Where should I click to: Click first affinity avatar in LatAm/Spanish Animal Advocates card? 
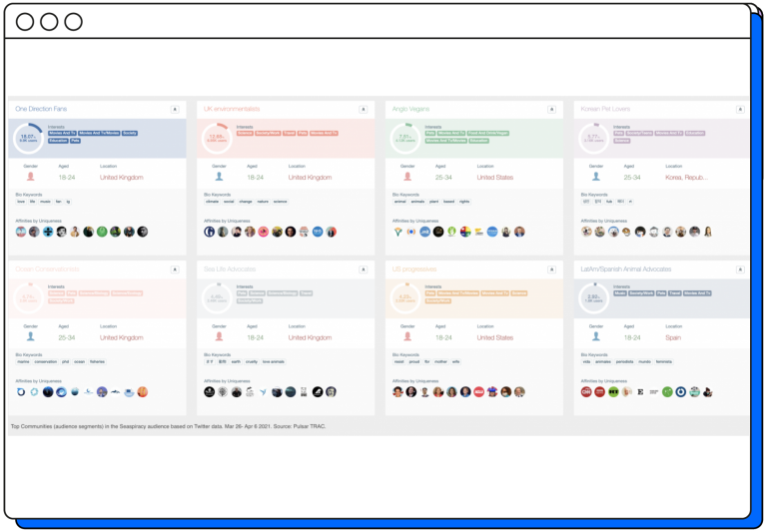click(587, 392)
